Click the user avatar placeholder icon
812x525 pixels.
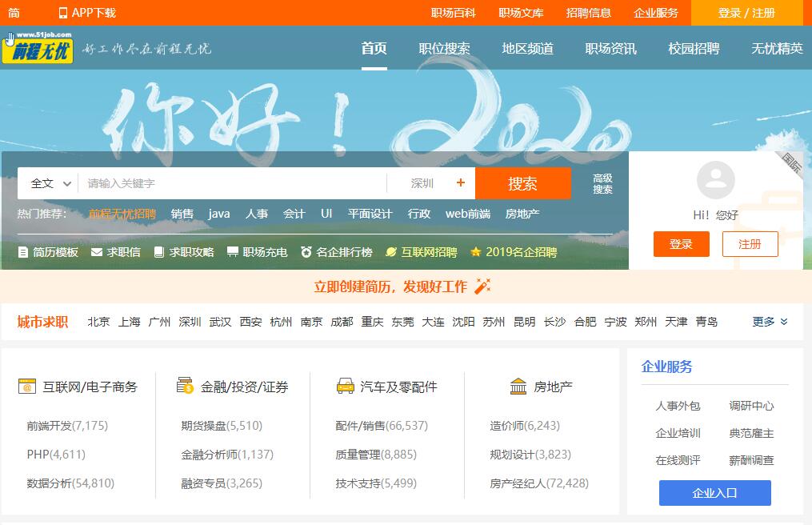point(716,180)
